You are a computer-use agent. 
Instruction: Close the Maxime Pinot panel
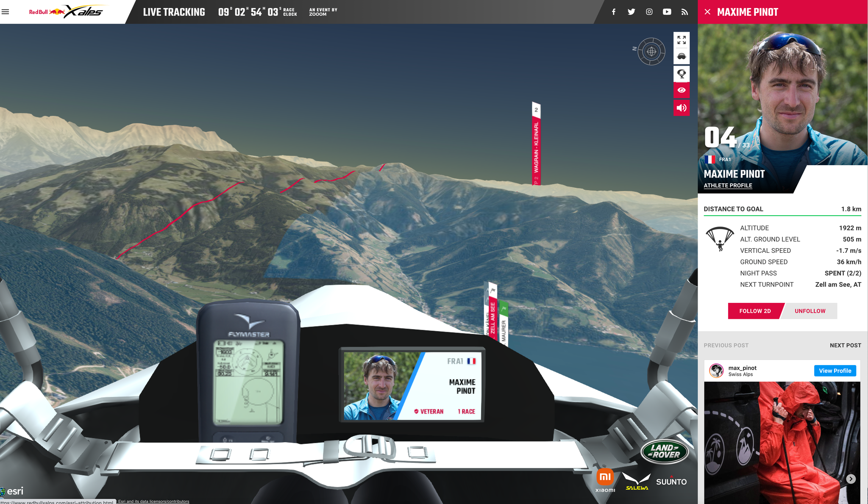pyautogui.click(x=707, y=12)
